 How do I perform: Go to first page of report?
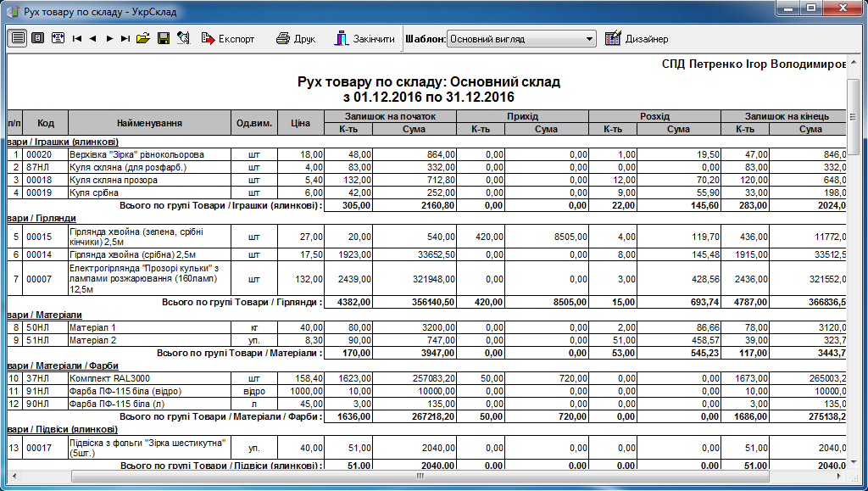(x=77, y=39)
